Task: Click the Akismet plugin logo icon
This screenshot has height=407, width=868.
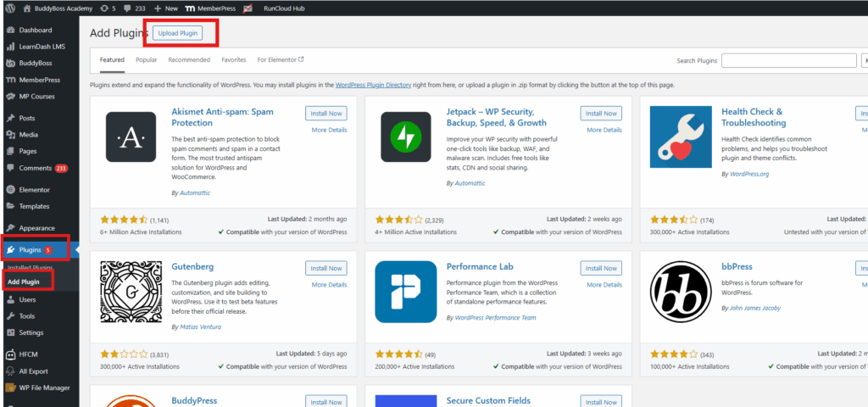Action: [131, 137]
